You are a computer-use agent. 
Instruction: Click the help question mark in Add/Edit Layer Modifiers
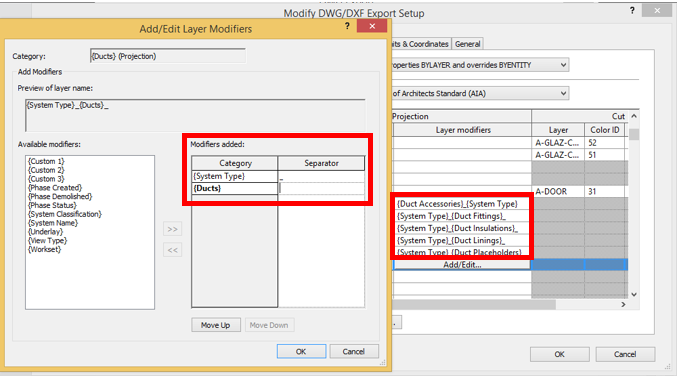tap(347, 26)
